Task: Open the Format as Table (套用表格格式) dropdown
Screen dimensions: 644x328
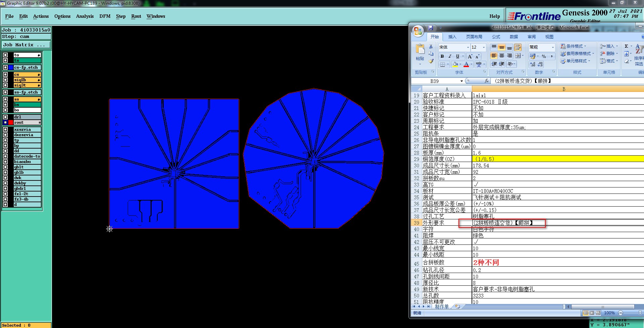Action: (x=577, y=54)
